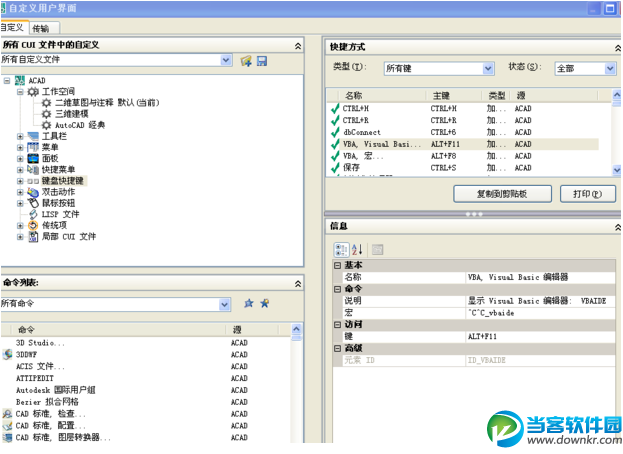Switch to the 传输 tab
This screenshot has height=454, width=623.
coord(44,28)
